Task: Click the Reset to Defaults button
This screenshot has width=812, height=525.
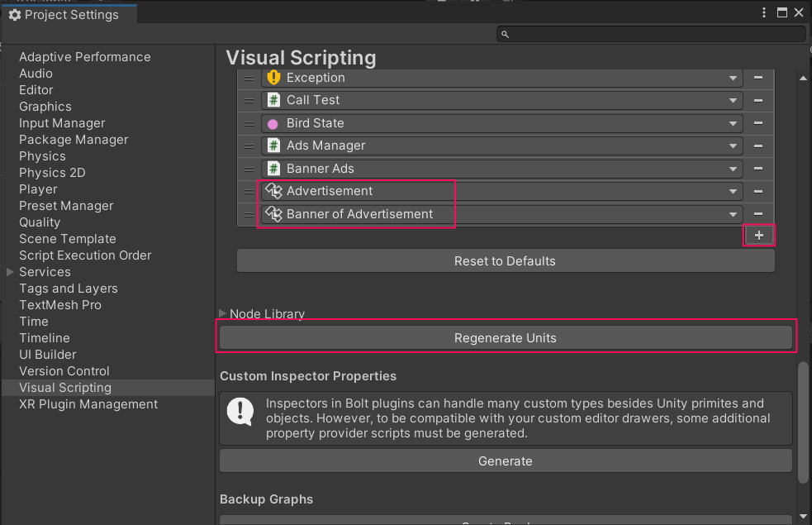Action: click(x=505, y=261)
